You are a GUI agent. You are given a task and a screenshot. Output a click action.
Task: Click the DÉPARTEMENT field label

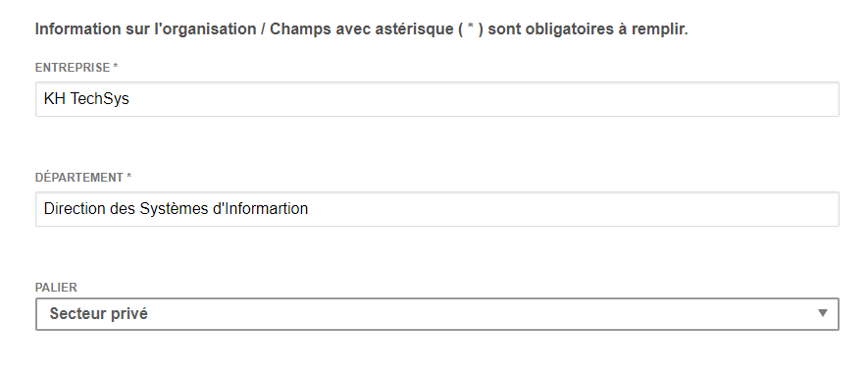coord(79,178)
